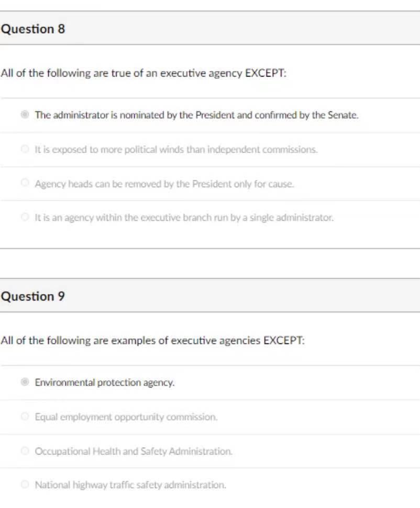Click the 'Equal employment opportunity commission.' answer label
Image resolution: width=420 pixels, height=508 pixels.
(x=126, y=417)
